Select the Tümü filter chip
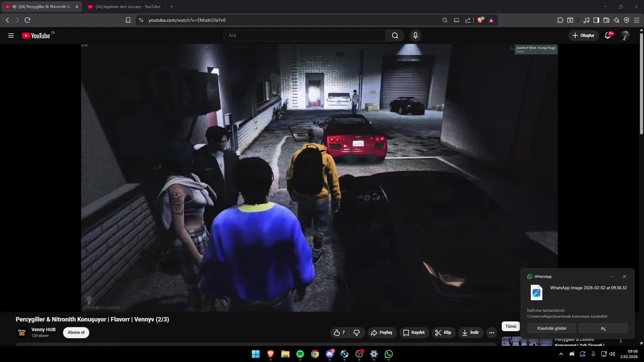644x362 pixels. [511, 326]
